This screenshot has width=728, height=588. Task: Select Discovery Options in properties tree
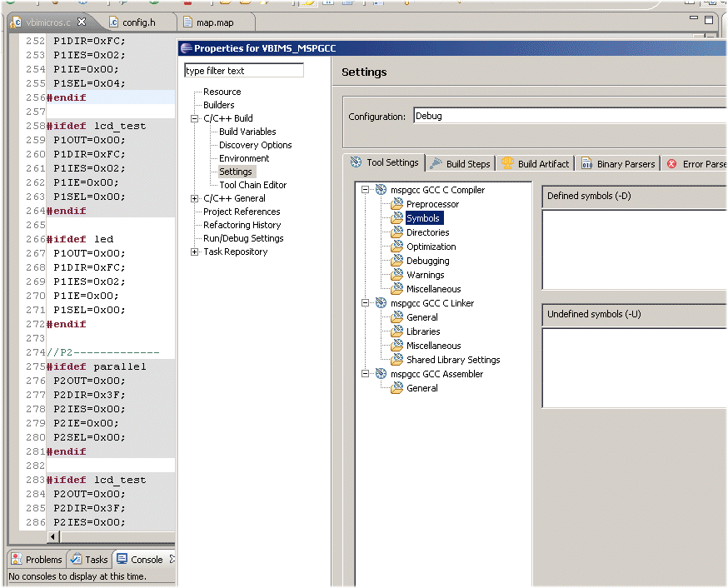(255, 145)
